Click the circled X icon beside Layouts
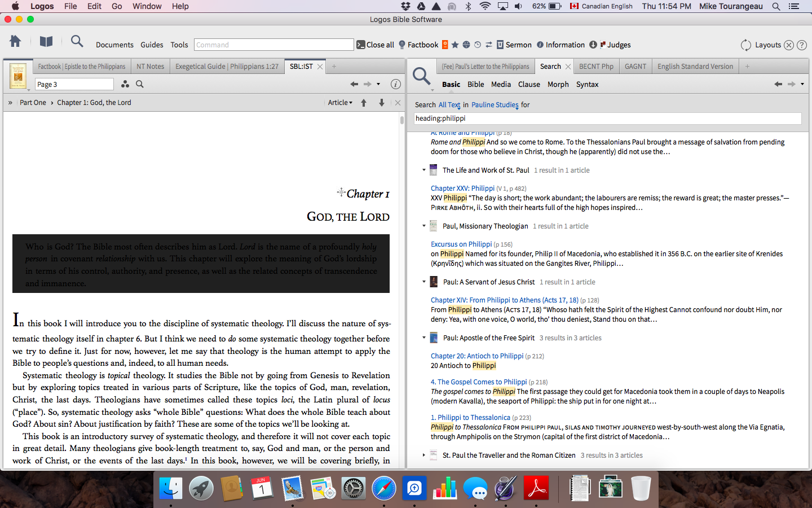Image resolution: width=812 pixels, height=508 pixels. 789,45
